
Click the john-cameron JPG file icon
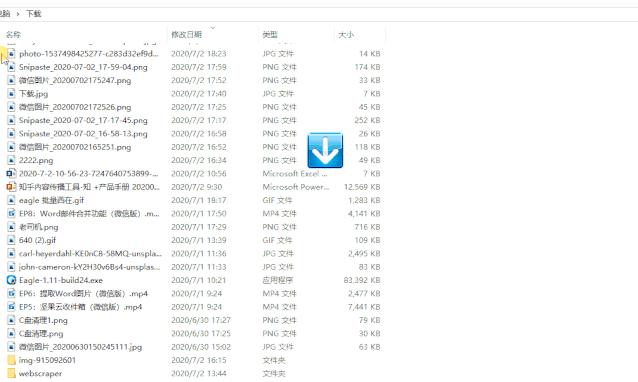tap(11, 267)
